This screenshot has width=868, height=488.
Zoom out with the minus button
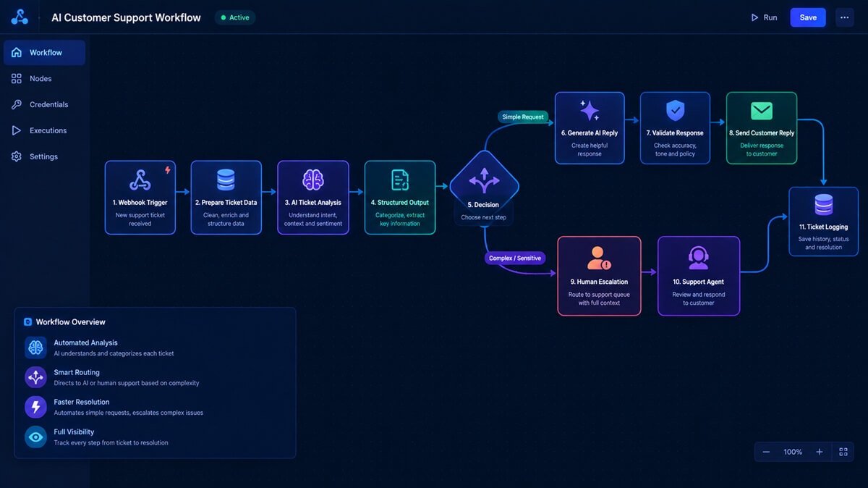point(767,452)
